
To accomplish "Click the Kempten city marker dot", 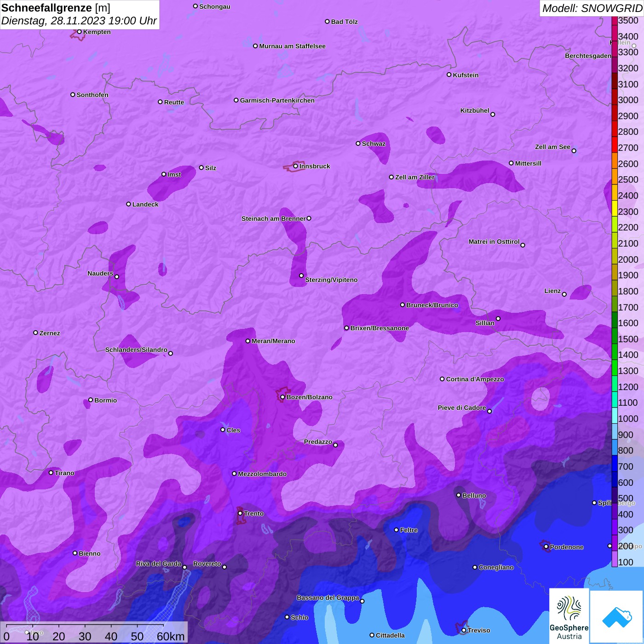I will click(x=80, y=32).
